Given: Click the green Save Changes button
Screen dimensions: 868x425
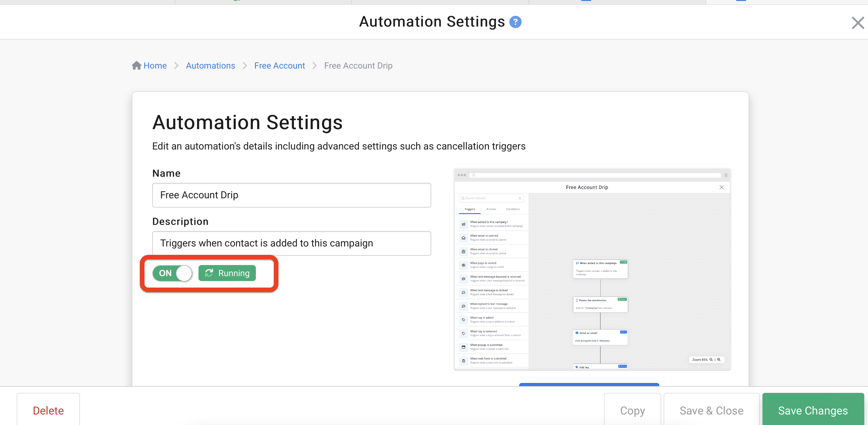Looking at the screenshot, I should [813, 410].
